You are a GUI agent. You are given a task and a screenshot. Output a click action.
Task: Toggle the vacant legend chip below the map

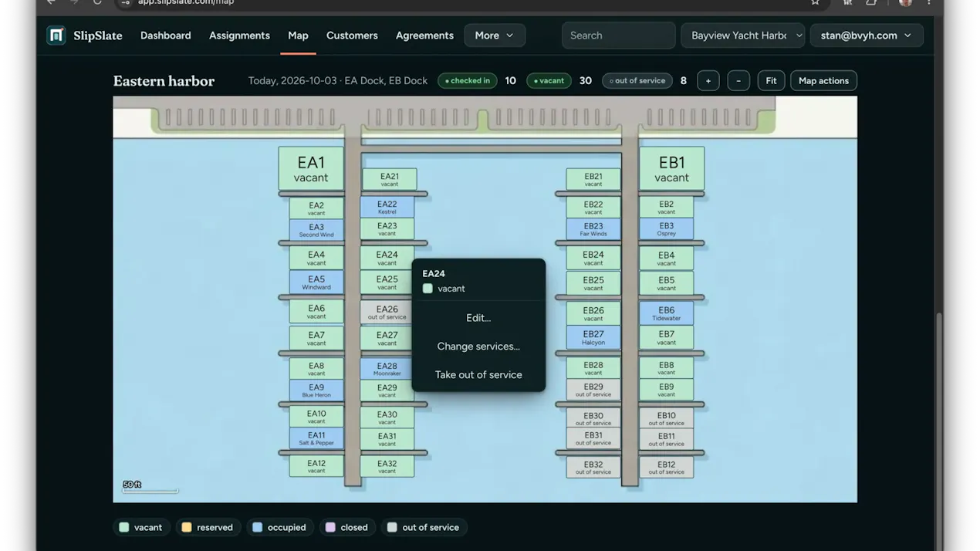click(140, 528)
